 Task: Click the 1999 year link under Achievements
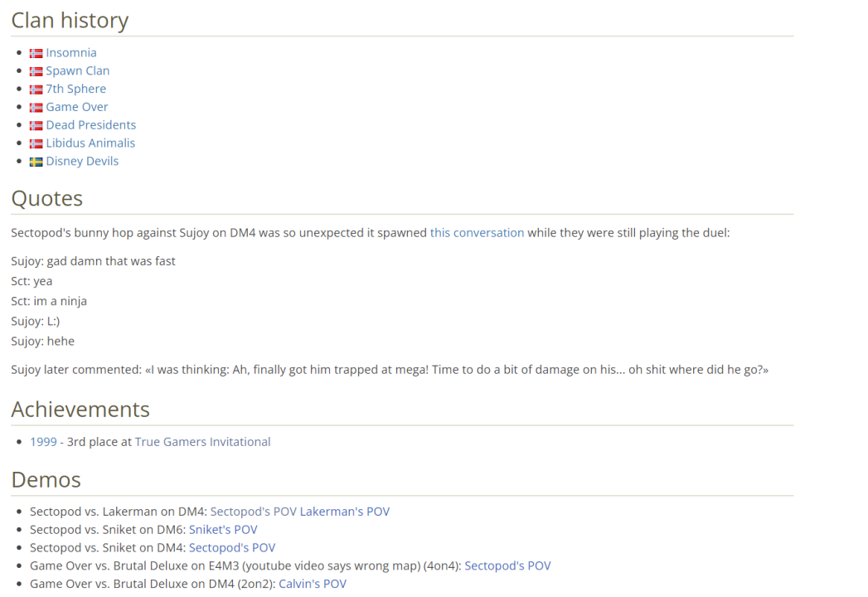coord(43,442)
